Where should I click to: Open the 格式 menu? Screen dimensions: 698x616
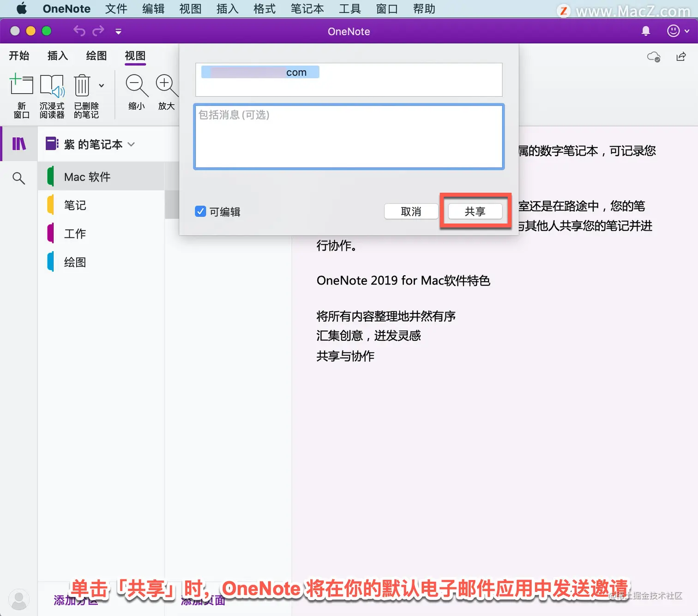[265, 9]
